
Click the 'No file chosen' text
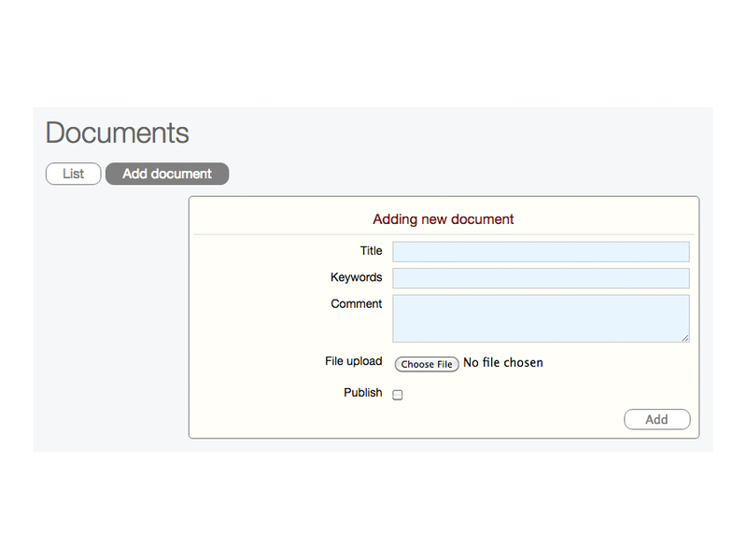(x=503, y=363)
